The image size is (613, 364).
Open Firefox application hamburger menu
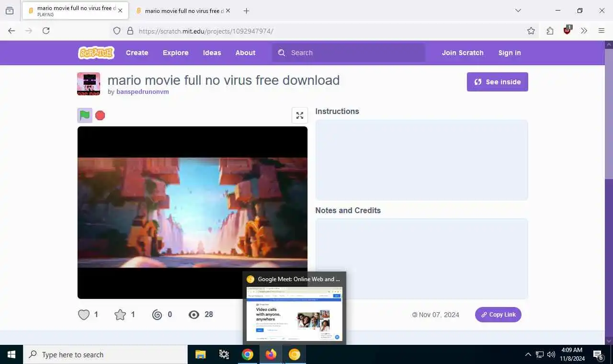point(602,31)
